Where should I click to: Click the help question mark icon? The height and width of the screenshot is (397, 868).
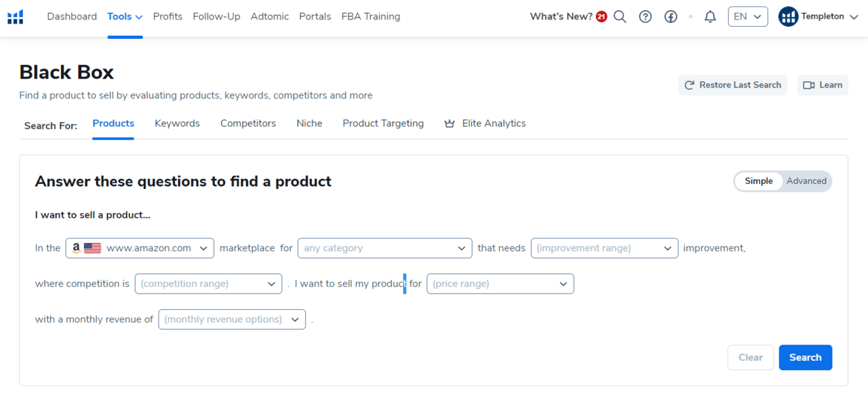pos(645,17)
